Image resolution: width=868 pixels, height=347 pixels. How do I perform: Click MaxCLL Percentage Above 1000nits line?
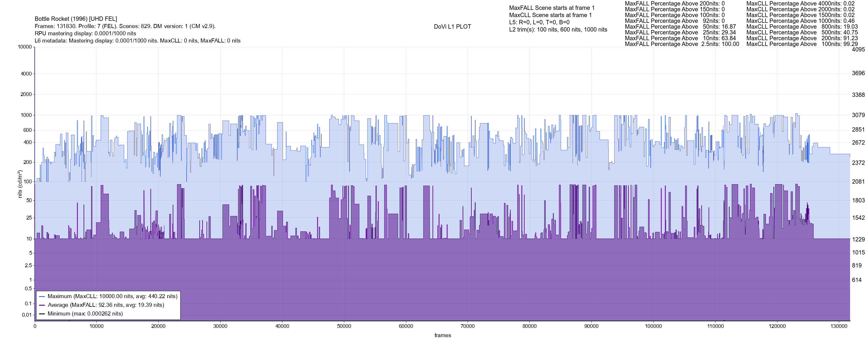(x=800, y=21)
